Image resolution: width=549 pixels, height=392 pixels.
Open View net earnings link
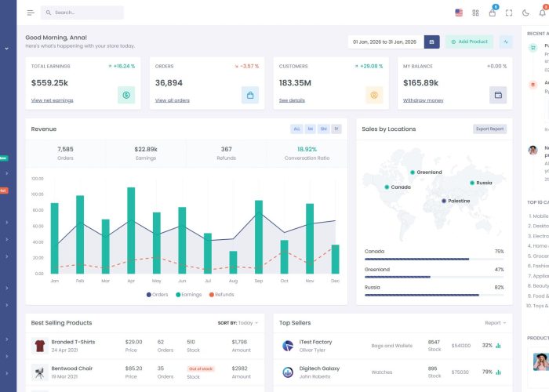click(x=53, y=100)
